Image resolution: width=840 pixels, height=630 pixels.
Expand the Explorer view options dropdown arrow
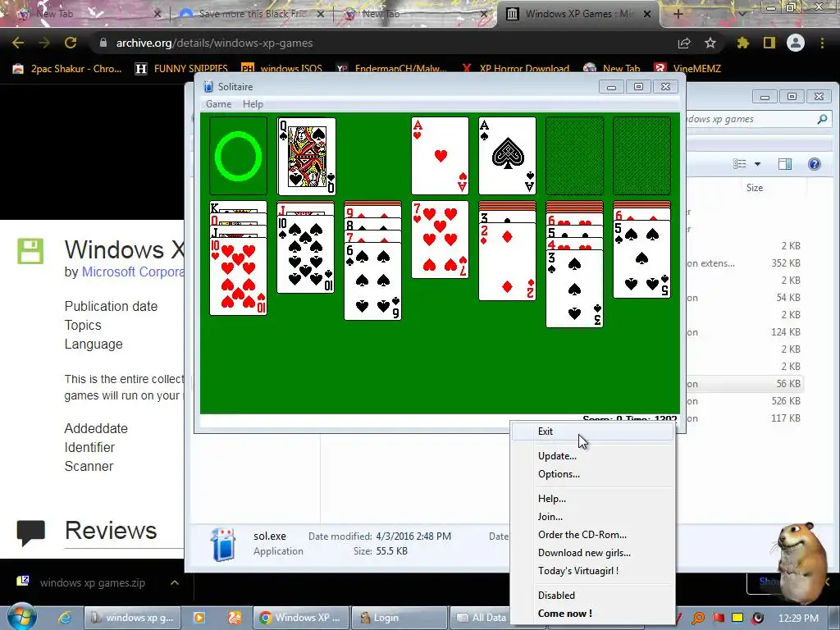coord(757,164)
